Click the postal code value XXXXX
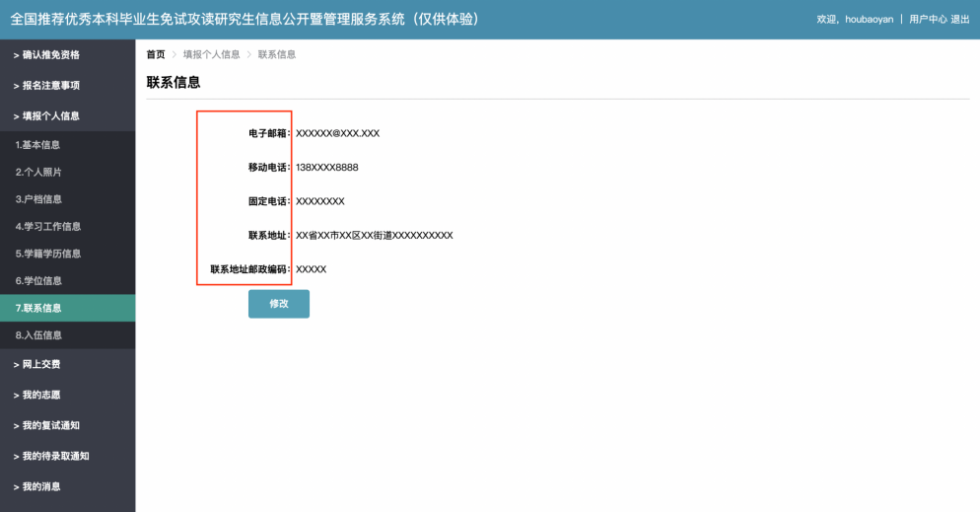This screenshot has height=512, width=980. (312, 269)
